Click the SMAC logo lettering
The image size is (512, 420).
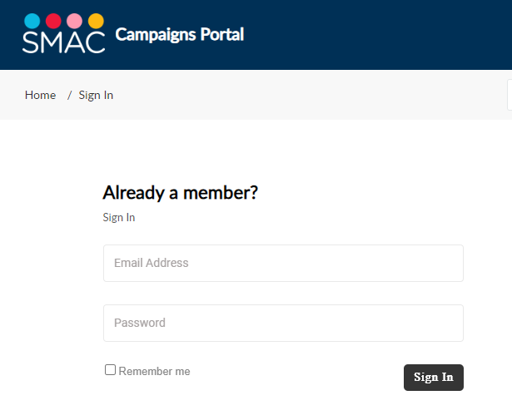pos(63,42)
